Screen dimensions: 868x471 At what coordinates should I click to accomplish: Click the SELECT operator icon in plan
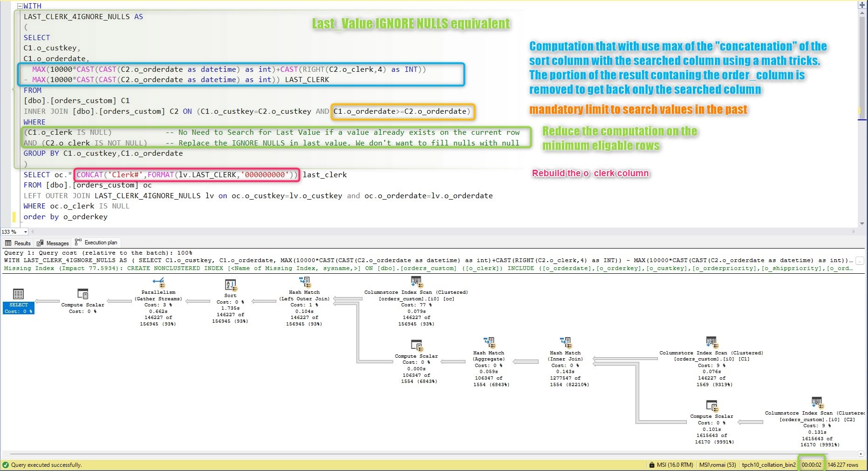coord(18,294)
